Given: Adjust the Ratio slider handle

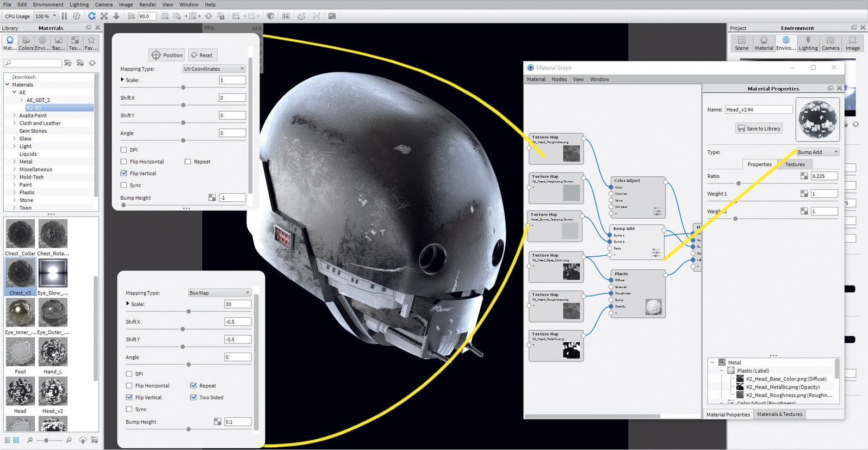Looking at the screenshot, I should 739,183.
